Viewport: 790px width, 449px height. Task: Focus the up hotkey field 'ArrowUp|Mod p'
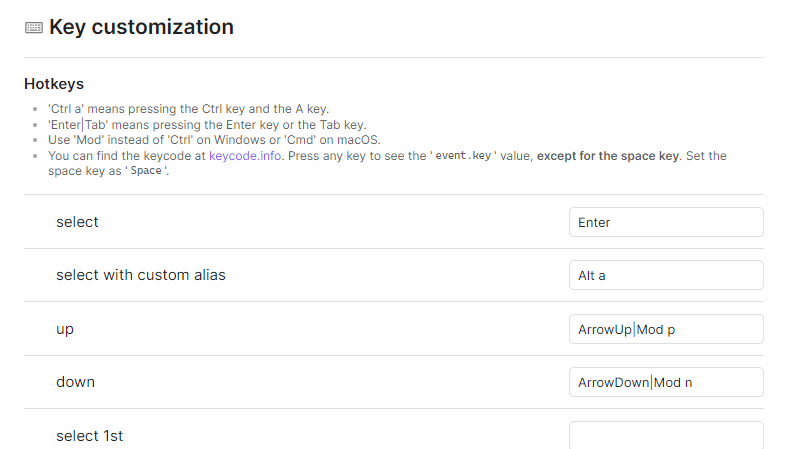666,329
